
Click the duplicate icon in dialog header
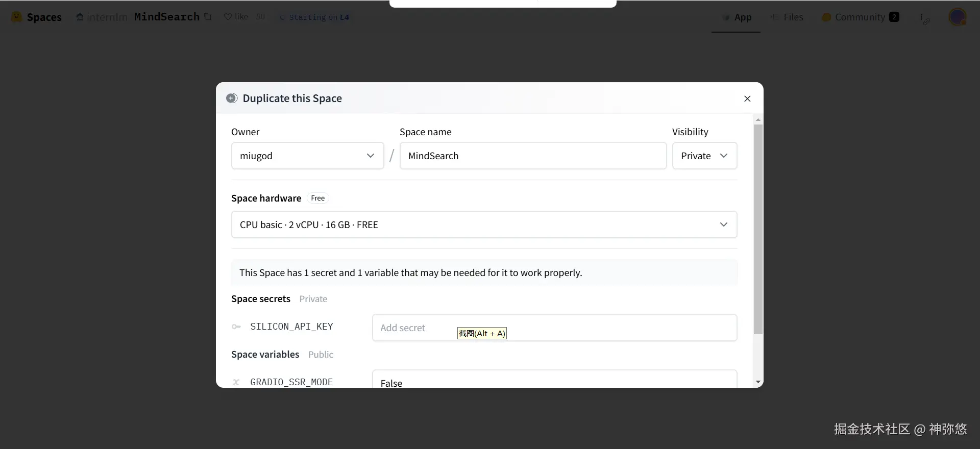[232, 98]
